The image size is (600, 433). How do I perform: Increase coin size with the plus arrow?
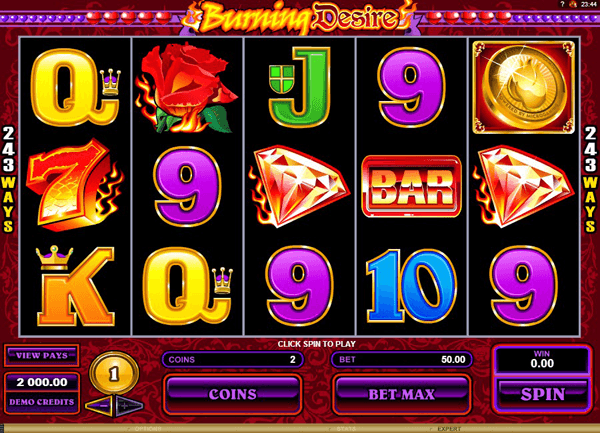point(129,405)
